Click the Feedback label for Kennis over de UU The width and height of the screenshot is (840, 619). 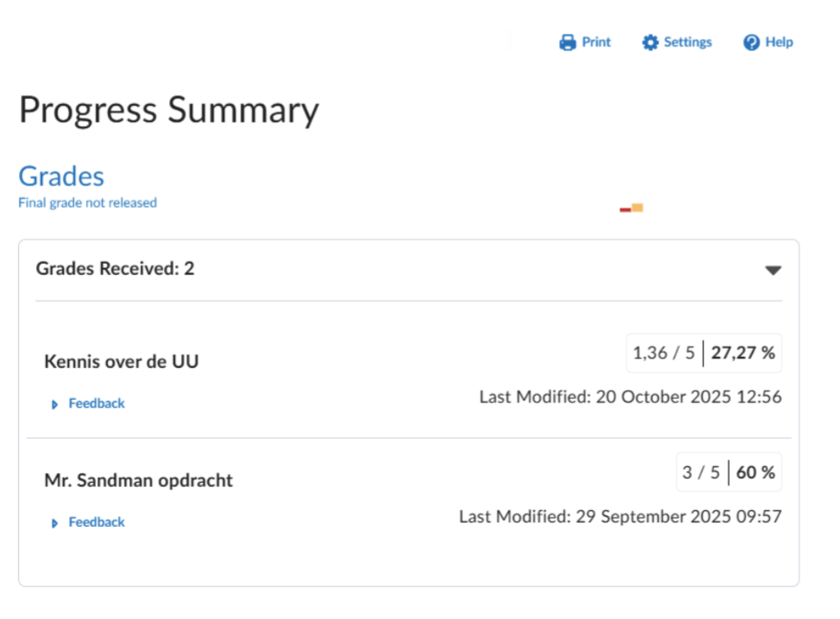97,403
